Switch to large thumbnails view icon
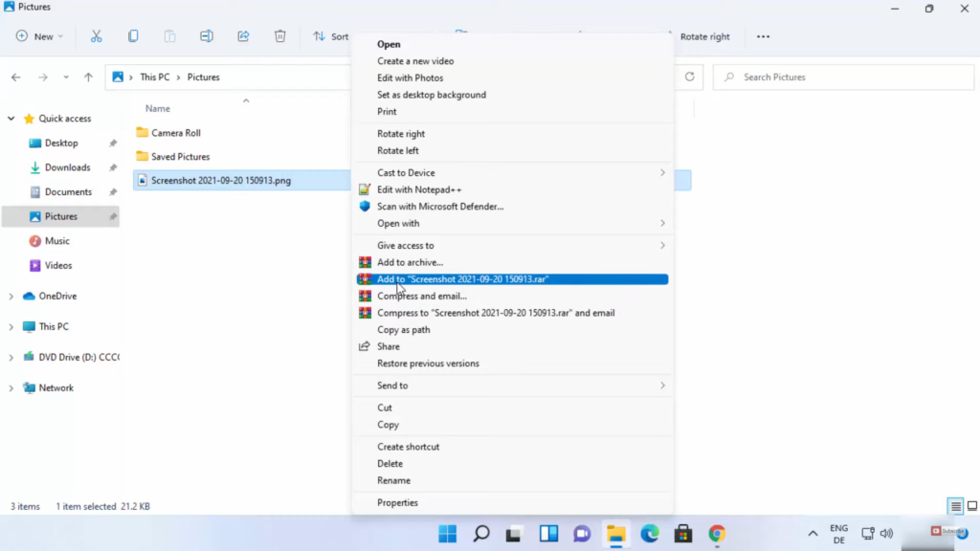The height and width of the screenshot is (551, 980). tap(971, 506)
